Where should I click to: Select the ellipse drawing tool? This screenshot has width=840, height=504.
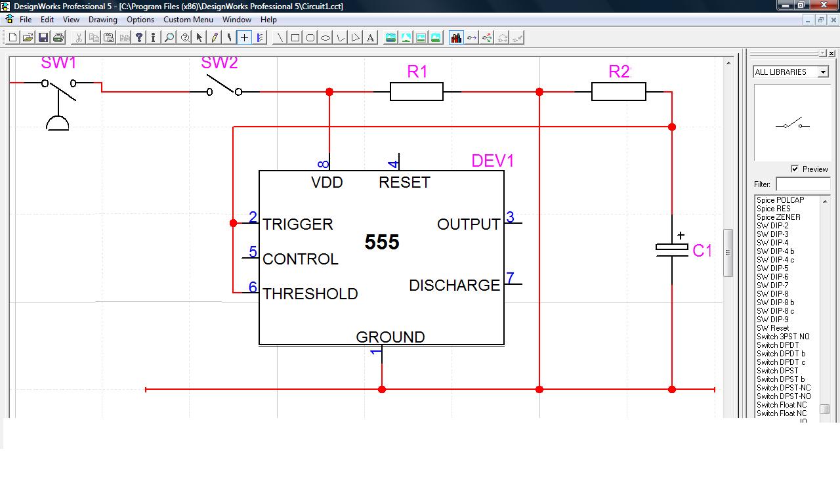(x=325, y=37)
